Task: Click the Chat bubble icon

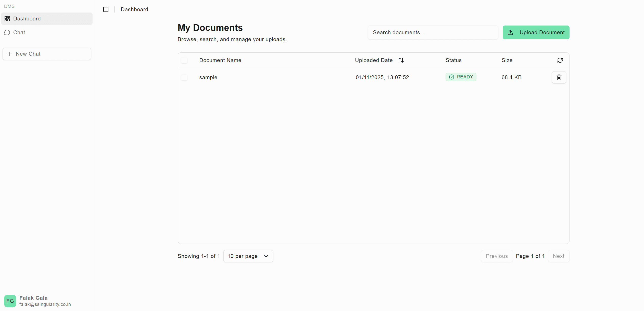Action: click(7, 32)
